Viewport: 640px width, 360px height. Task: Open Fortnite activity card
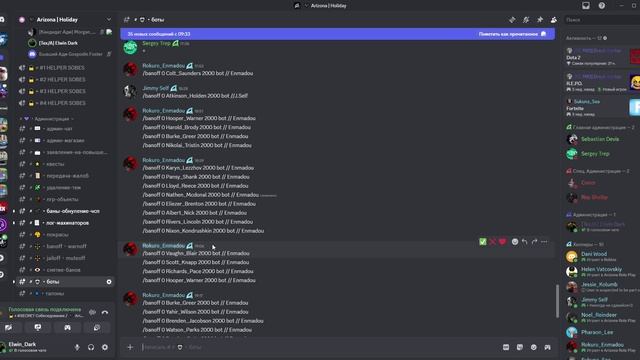coord(602,108)
